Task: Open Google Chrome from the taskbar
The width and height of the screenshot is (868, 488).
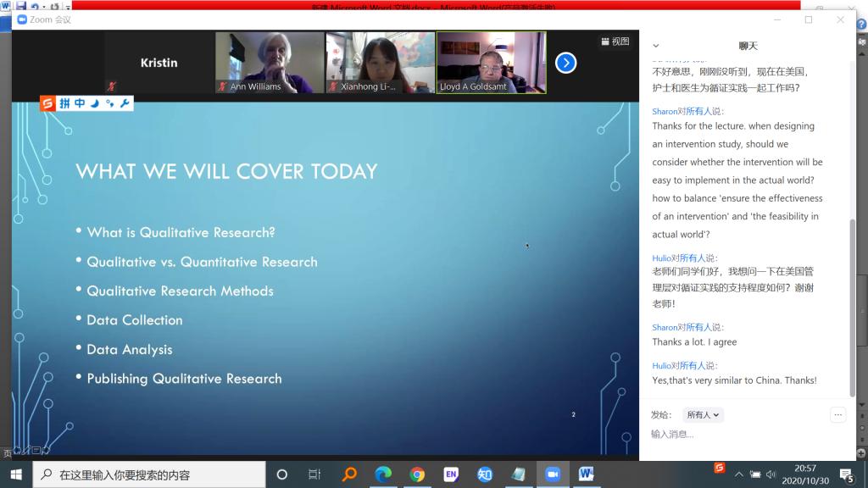Action: point(417,474)
